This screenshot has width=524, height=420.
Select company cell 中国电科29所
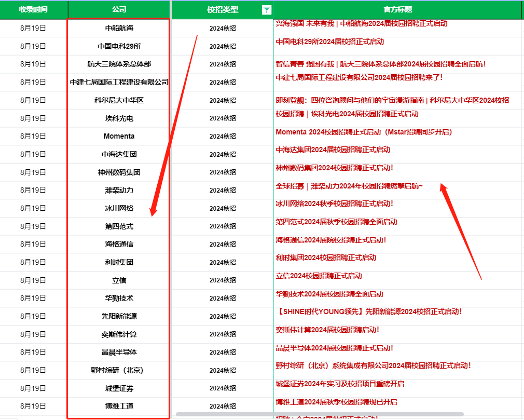pyautogui.click(x=119, y=46)
